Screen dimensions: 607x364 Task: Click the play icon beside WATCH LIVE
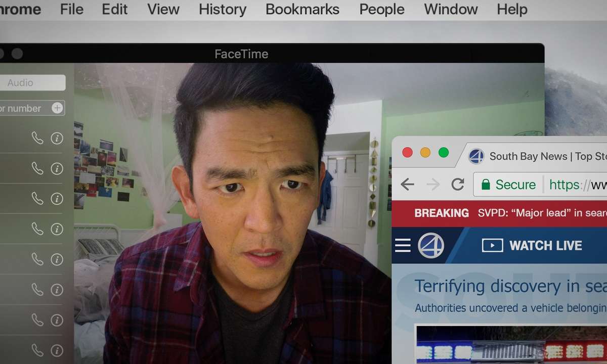492,246
